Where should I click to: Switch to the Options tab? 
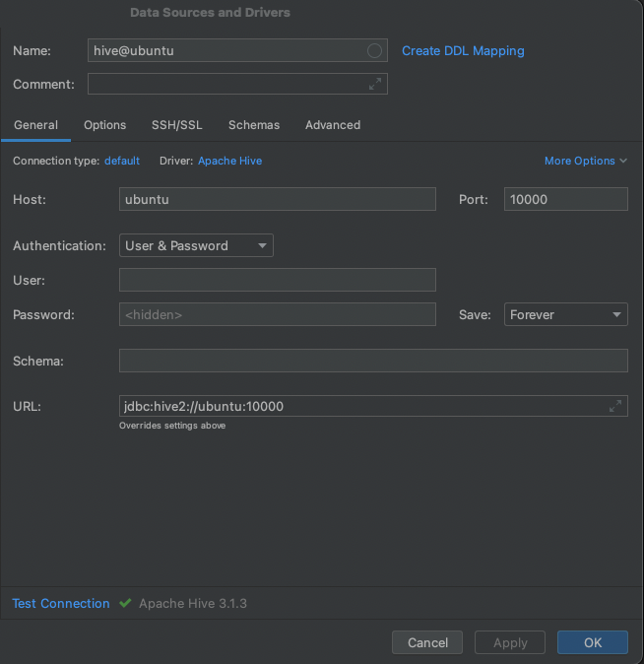coord(105,125)
